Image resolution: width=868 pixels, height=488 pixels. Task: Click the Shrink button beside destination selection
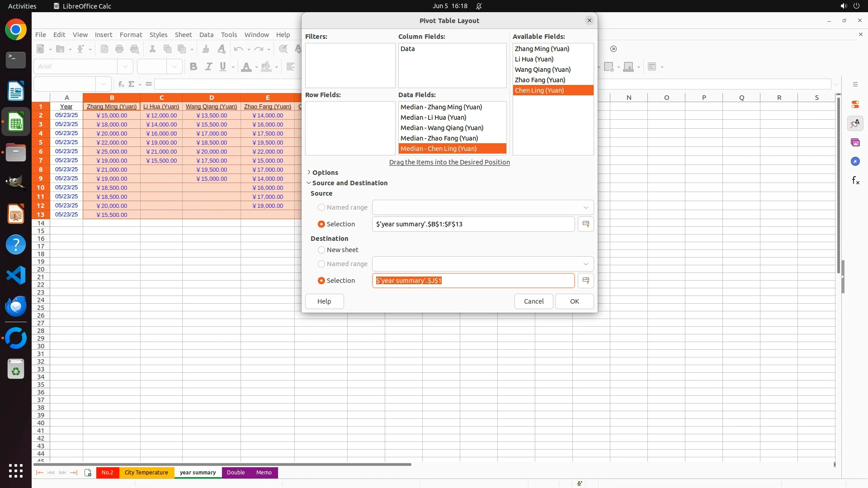[x=585, y=281]
